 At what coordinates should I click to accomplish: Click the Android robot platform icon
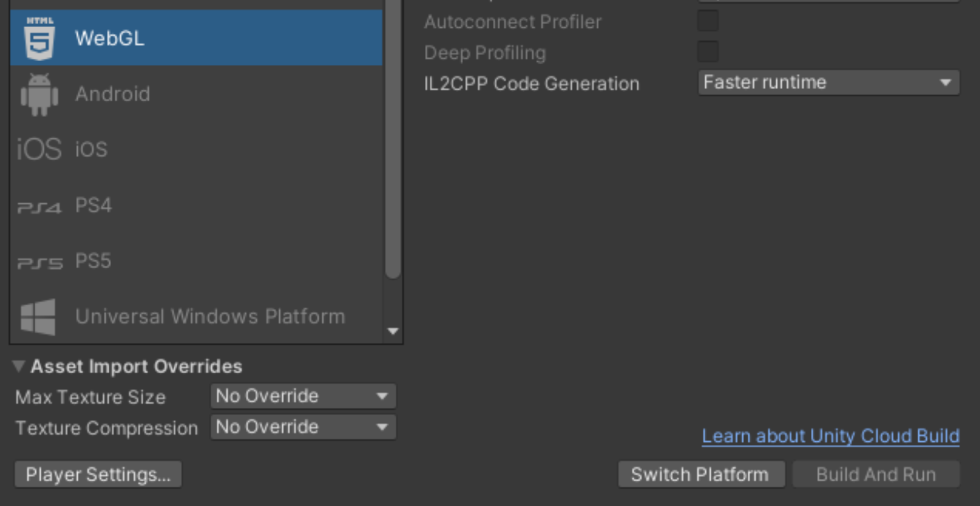pyautogui.click(x=40, y=94)
